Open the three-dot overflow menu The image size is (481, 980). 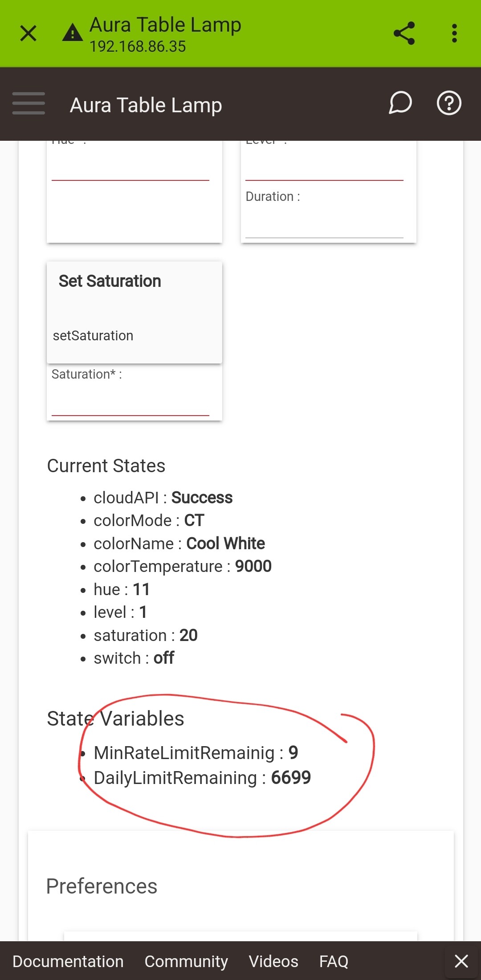coord(454,33)
